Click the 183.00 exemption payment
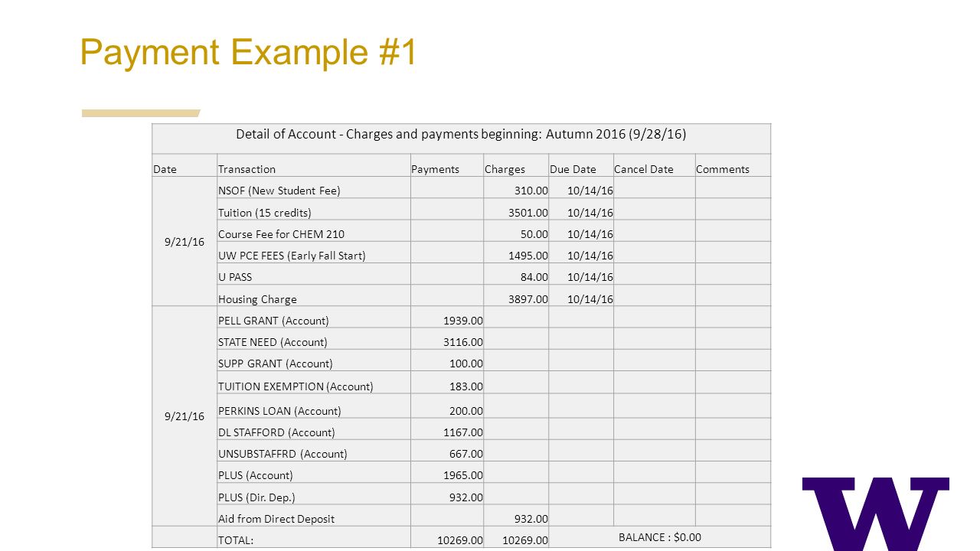The width and height of the screenshot is (980, 551). click(466, 386)
